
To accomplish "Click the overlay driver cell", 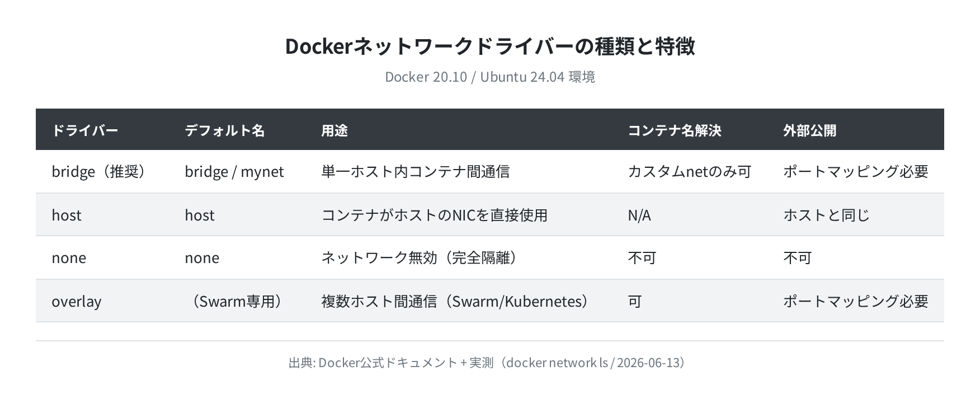I will (x=77, y=301).
